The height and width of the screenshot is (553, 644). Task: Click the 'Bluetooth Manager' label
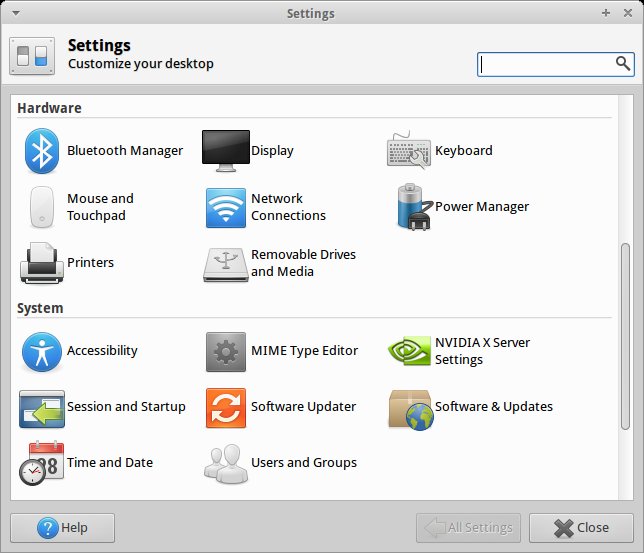(x=125, y=151)
